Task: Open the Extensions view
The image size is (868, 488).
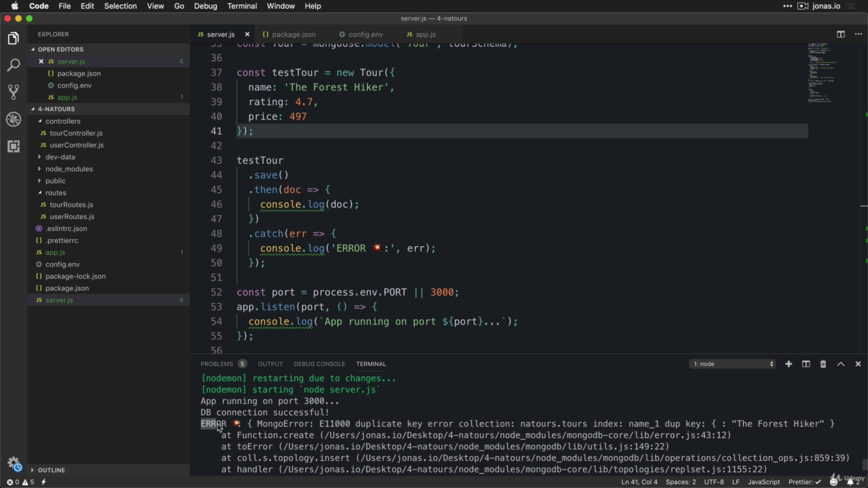Action: pyautogui.click(x=14, y=146)
